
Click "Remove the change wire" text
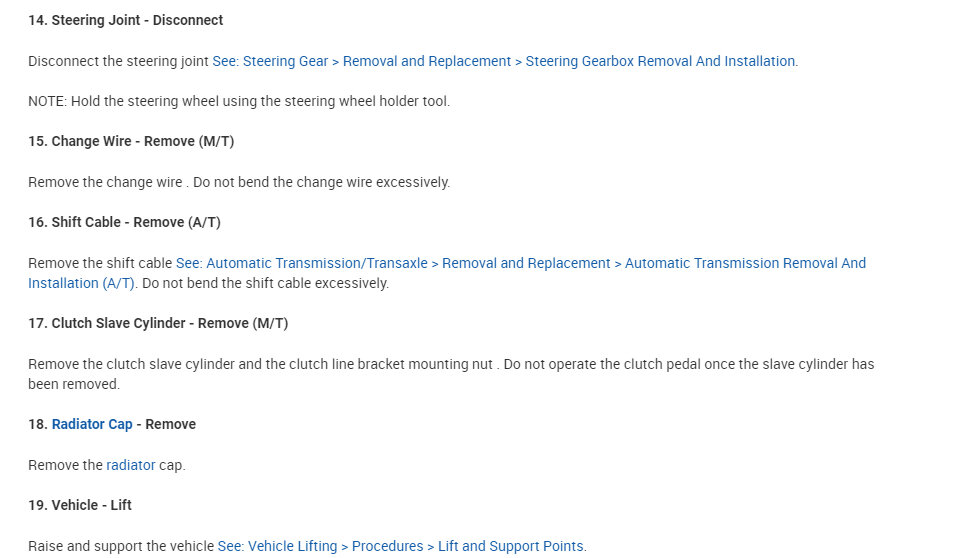coord(105,182)
